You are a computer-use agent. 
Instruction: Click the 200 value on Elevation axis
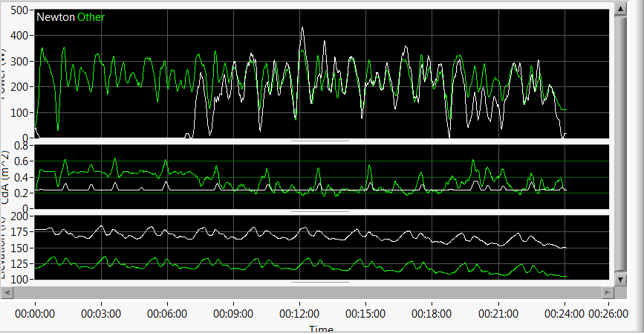21,216
